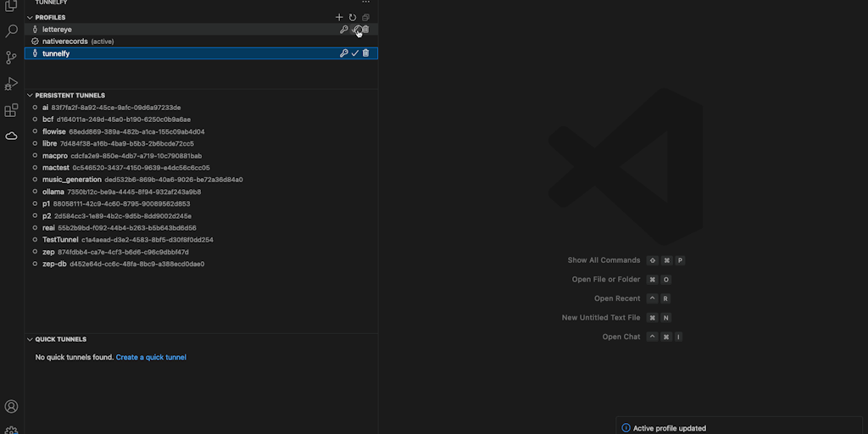Click the info icon in the notification
The image size is (868, 434).
coord(626,428)
